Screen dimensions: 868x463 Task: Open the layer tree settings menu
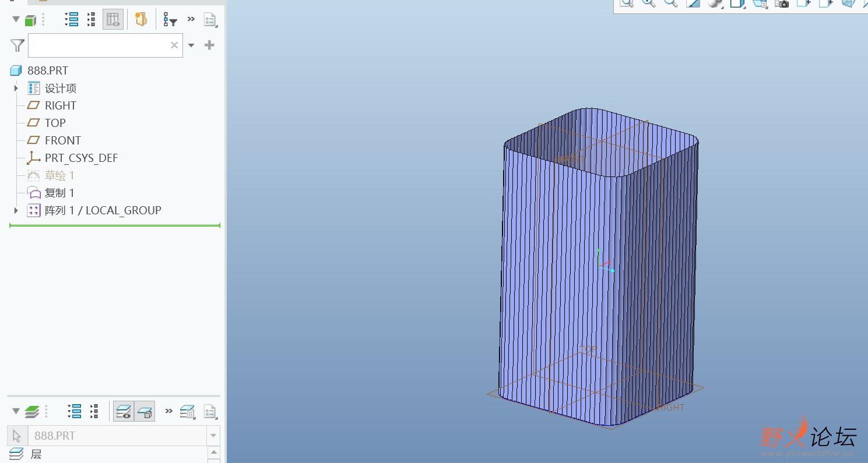(x=210, y=412)
